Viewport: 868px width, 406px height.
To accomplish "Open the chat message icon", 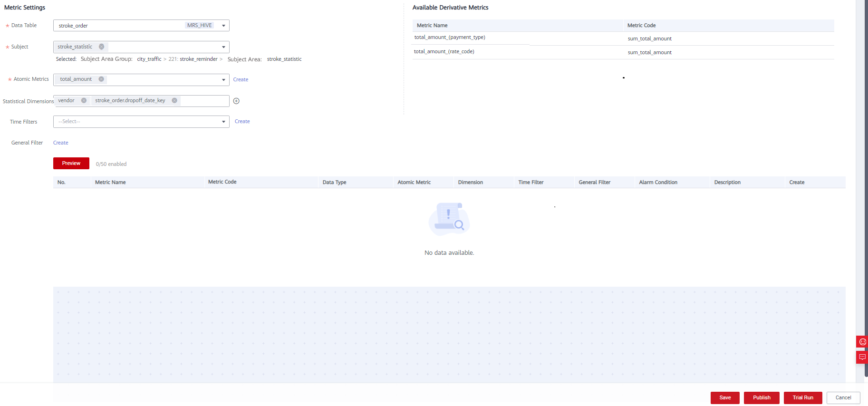I will (x=862, y=357).
